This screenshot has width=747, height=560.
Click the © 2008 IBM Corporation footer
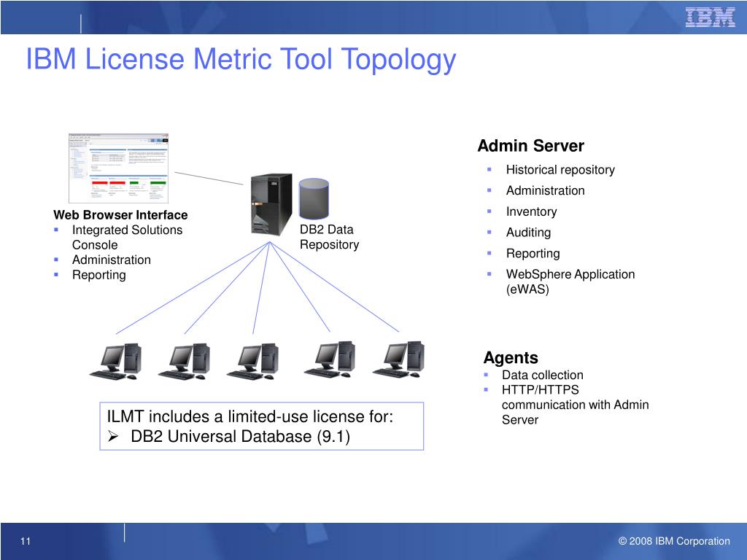point(674,541)
